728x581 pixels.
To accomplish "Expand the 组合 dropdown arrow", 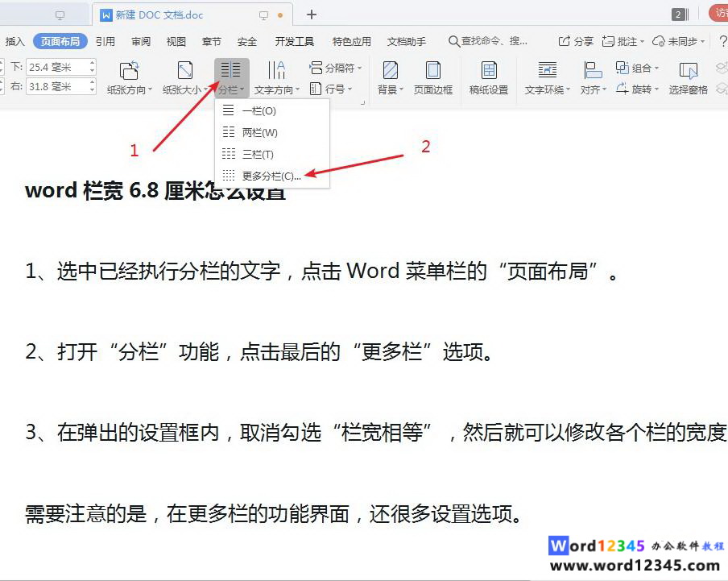I will pyautogui.click(x=656, y=68).
